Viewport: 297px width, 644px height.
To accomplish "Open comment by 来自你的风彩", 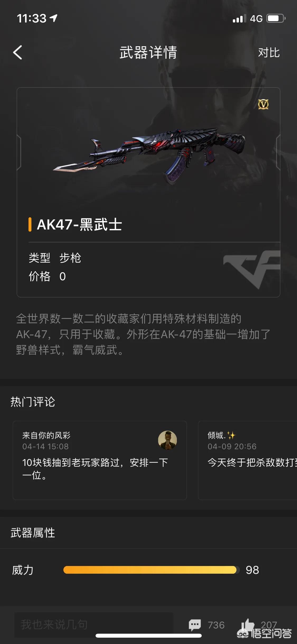I will (x=100, y=460).
